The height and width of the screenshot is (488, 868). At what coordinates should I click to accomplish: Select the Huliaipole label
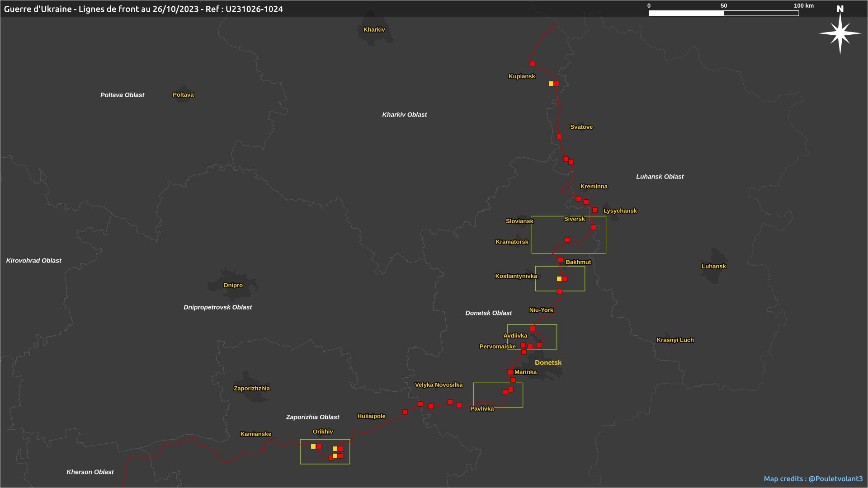pyautogui.click(x=372, y=416)
